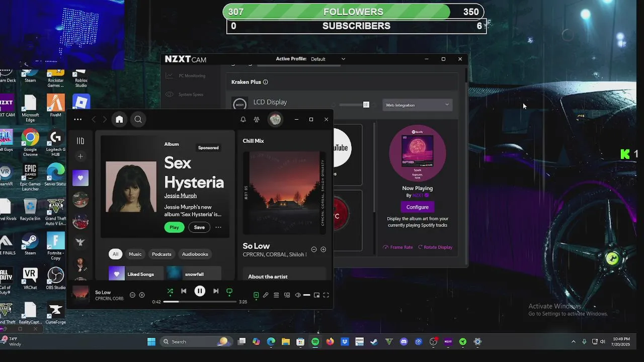Open Spotify profile avatar menu

pyautogui.click(x=275, y=119)
